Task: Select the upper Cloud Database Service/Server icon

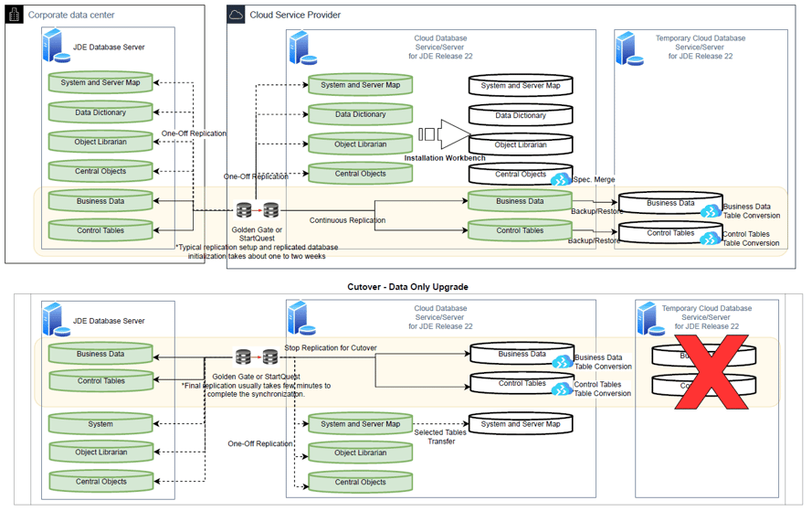Action: [x=303, y=48]
